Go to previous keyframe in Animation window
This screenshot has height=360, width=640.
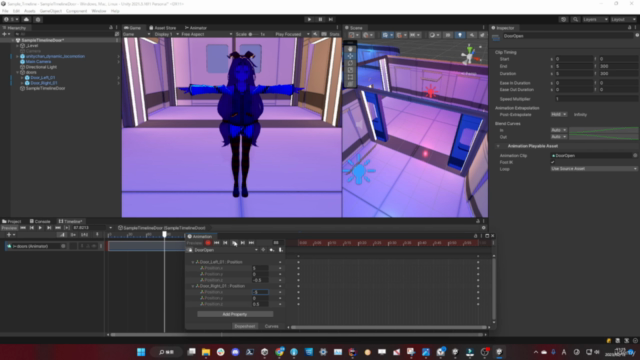pyautogui.click(x=225, y=243)
